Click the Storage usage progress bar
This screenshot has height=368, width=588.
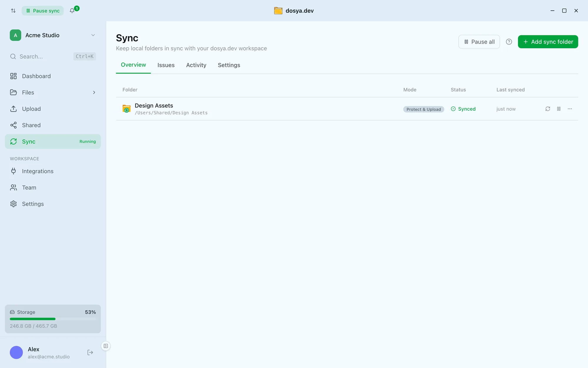(x=53, y=319)
